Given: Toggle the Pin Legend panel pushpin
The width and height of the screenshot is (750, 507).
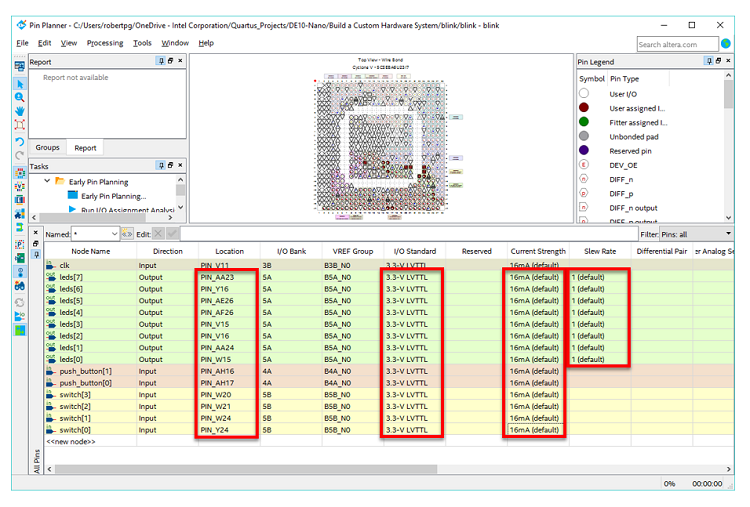Looking at the screenshot, I should 707,62.
